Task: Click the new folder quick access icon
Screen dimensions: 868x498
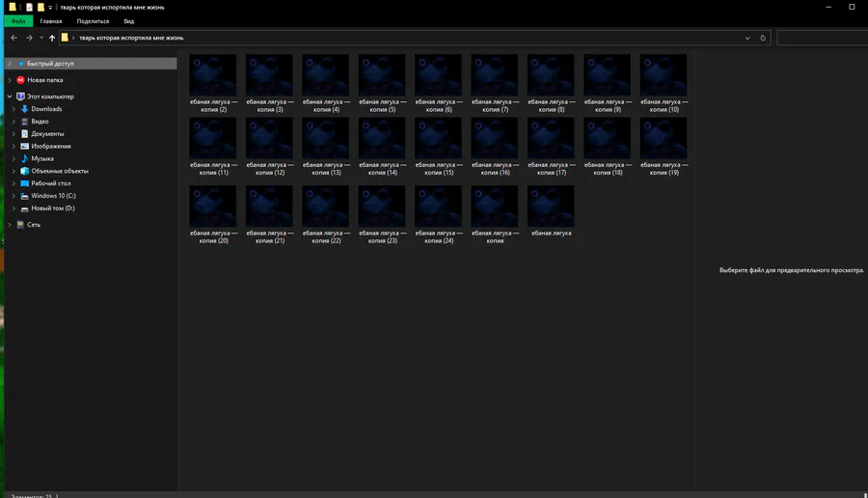Action: (x=41, y=7)
